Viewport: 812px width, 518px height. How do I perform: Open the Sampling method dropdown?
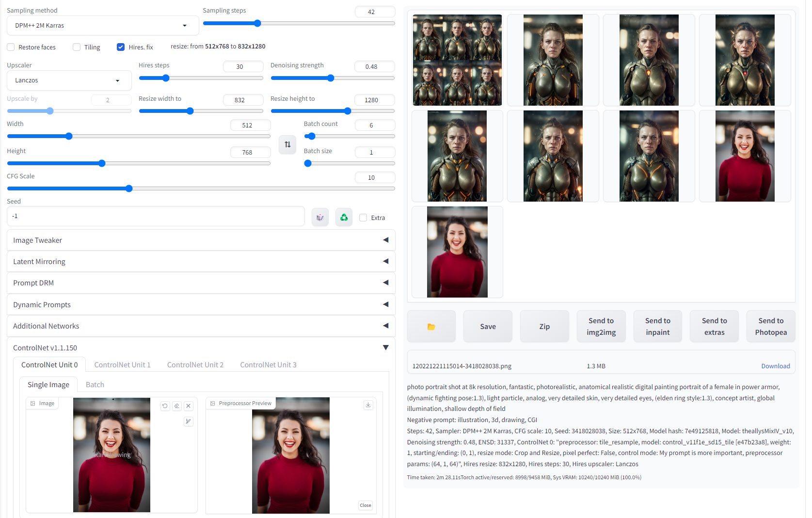[103, 26]
